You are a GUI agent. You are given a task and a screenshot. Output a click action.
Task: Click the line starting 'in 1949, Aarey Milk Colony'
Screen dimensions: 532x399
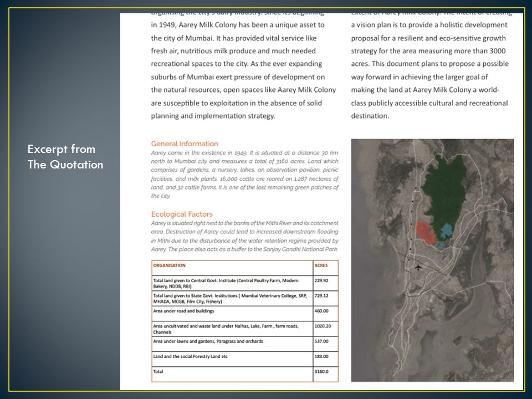[x=238, y=25]
